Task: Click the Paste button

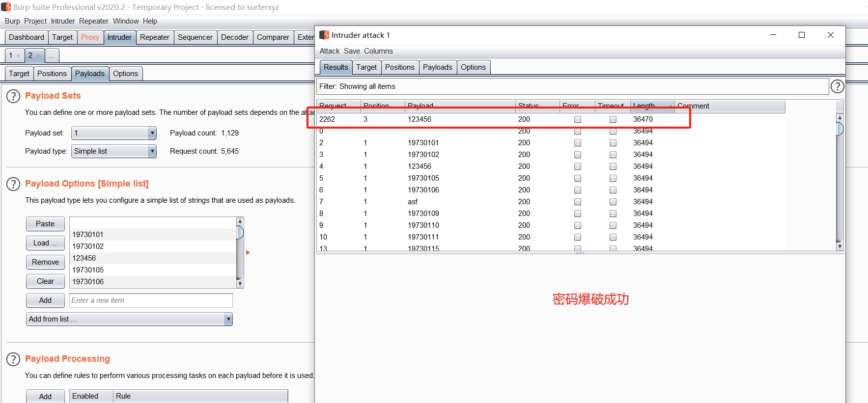Action: 45,224
